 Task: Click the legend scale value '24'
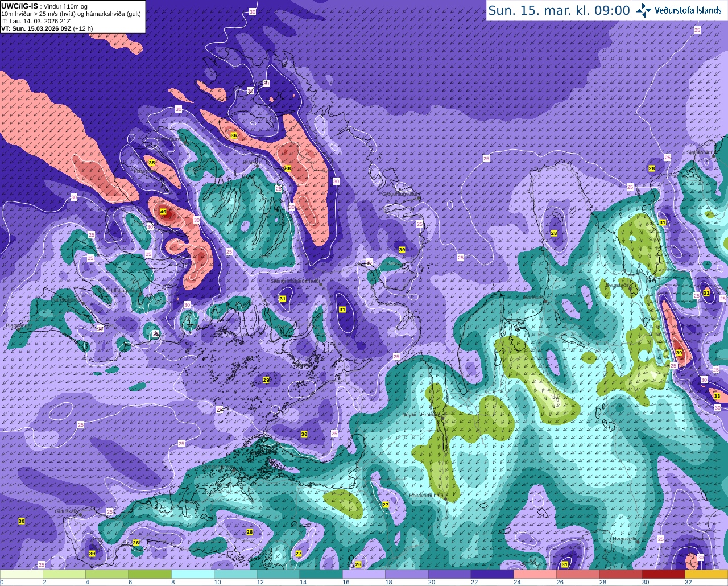[517, 583]
